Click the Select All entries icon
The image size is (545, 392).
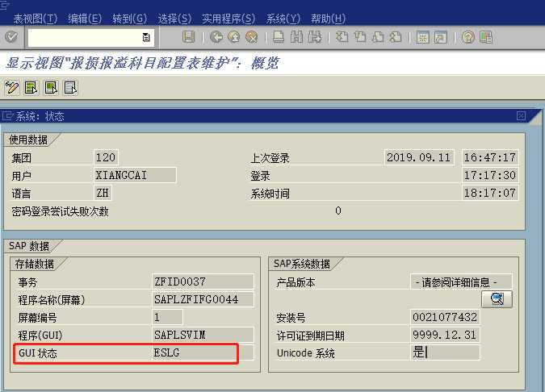point(31,87)
